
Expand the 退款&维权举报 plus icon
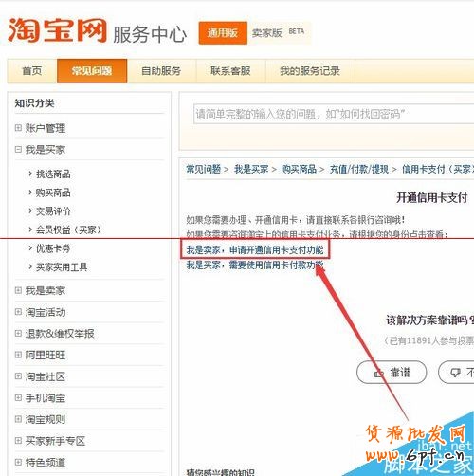(x=18, y=333)
